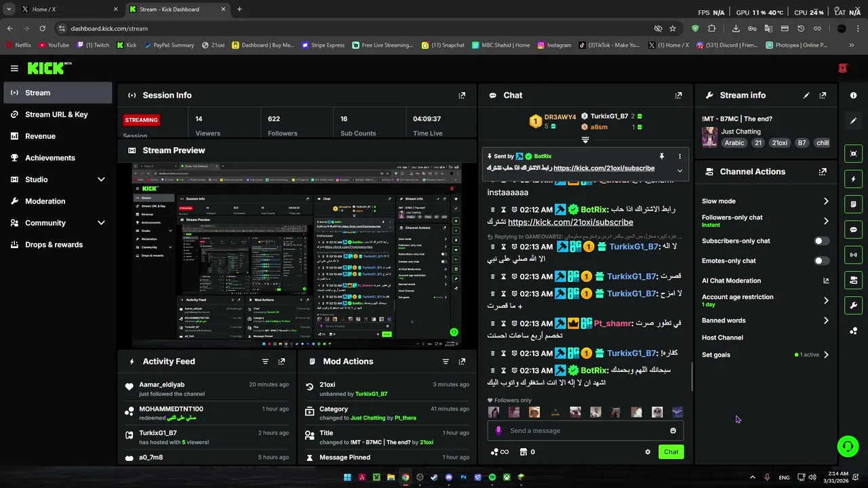
Task: Open Stream URL & Key page
Action: (x=58, y=115)
